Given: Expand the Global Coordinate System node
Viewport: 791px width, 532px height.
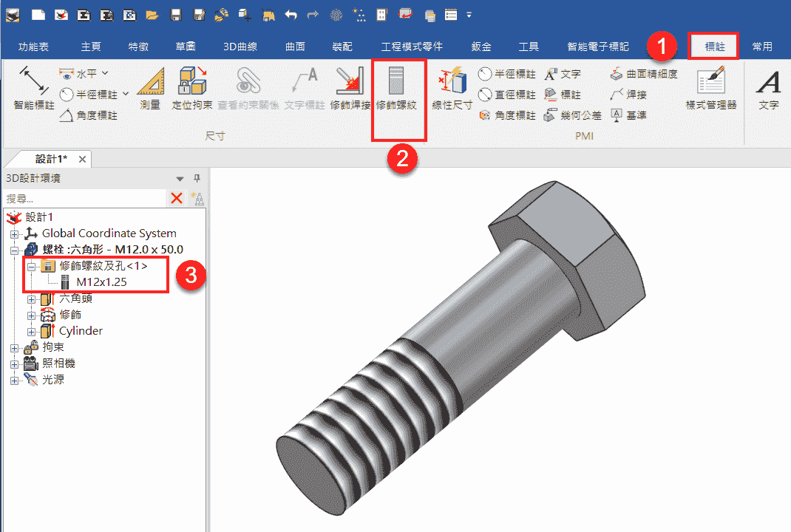Looking at the screenshot, I should (14, 234).
